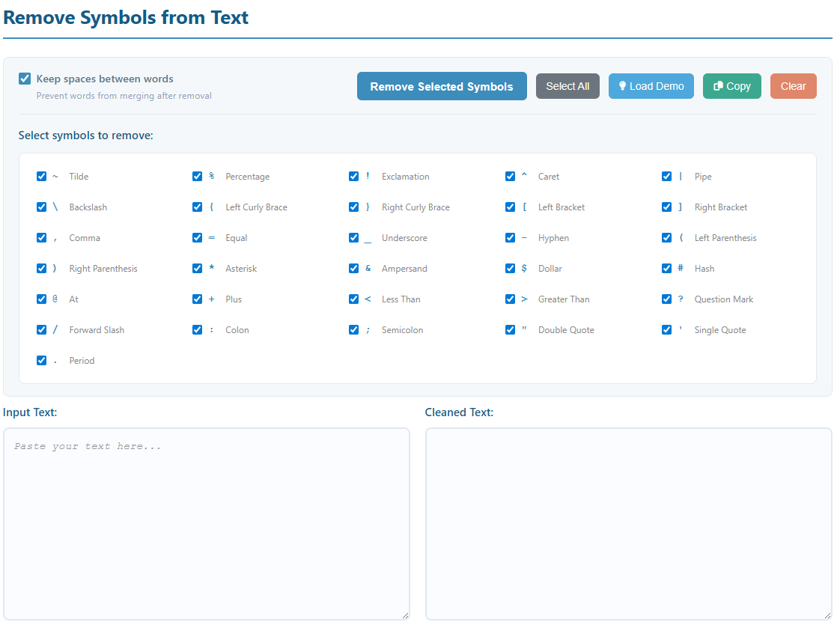Toggle the Caret symbol checkbox
Screen dimensions: 840x631
click(x=511, y=177)
